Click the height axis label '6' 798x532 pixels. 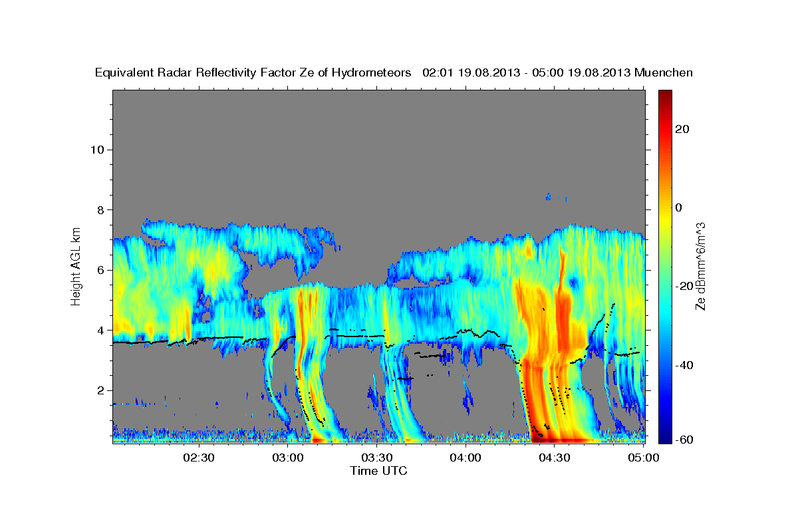tap(101, 270)
